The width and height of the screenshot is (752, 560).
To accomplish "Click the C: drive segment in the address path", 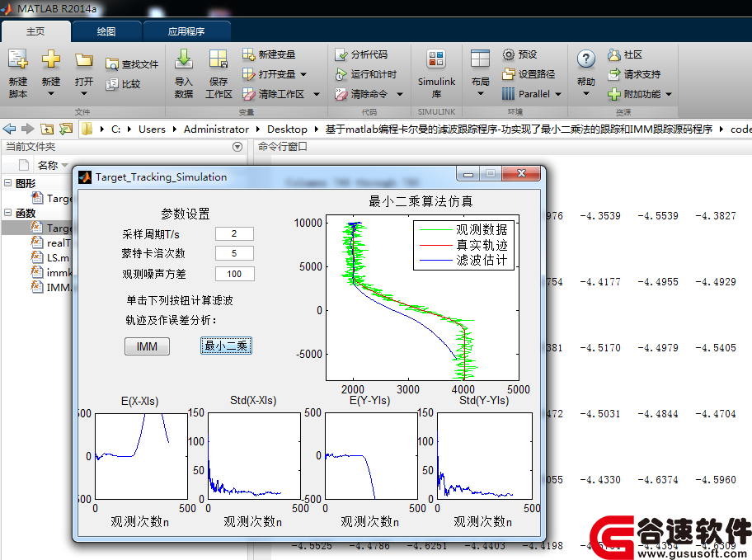I will point(115,129).
